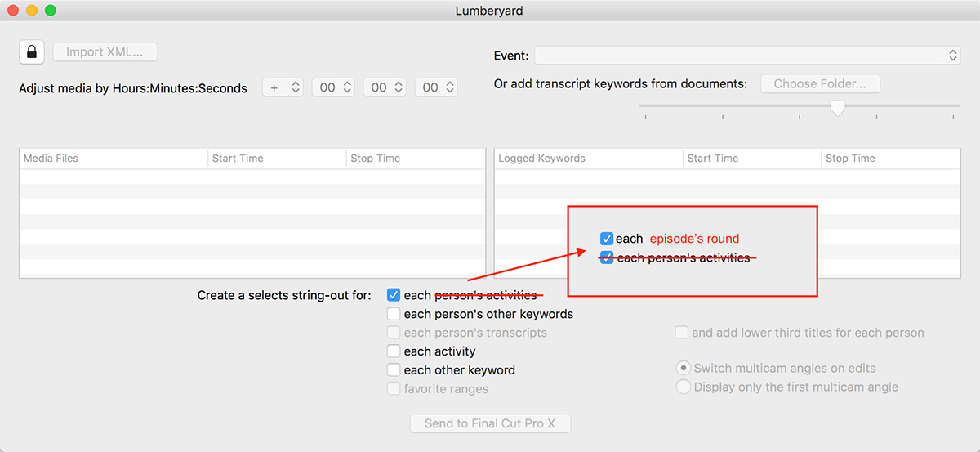980x452 pixels.
Task: Select Display only the first multicam angle
Action: click(x=684, y=387)
